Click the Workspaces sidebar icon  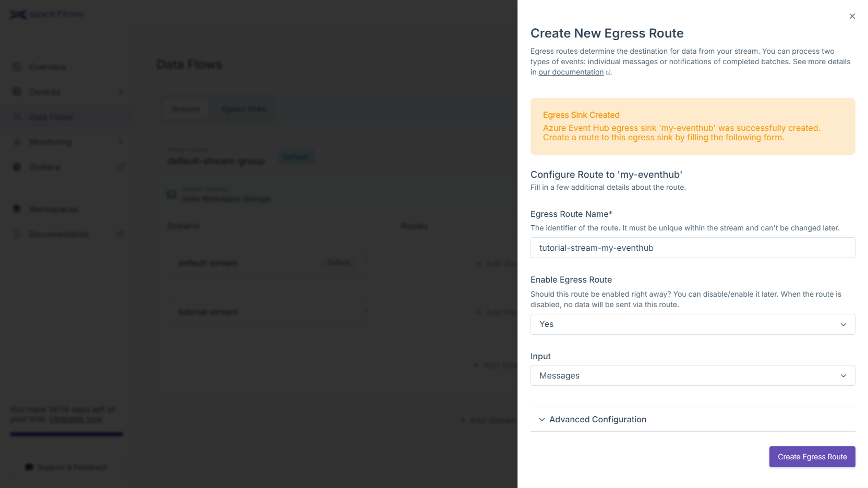(17, 209)
